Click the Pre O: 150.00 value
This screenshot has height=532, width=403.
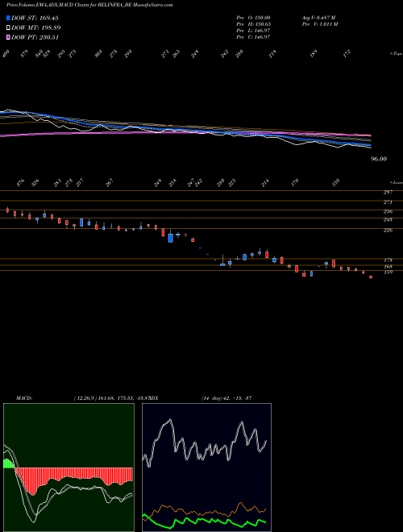point(253,18)
